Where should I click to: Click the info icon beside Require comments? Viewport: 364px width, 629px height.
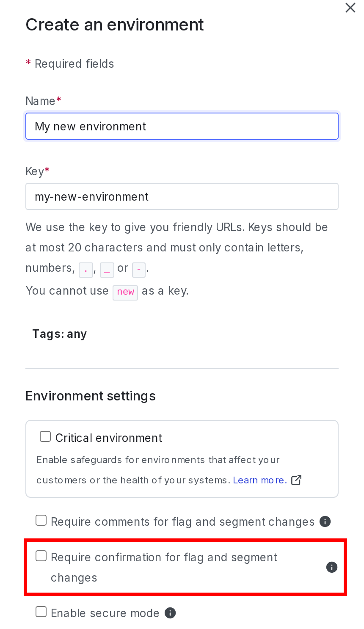point(325,521)
